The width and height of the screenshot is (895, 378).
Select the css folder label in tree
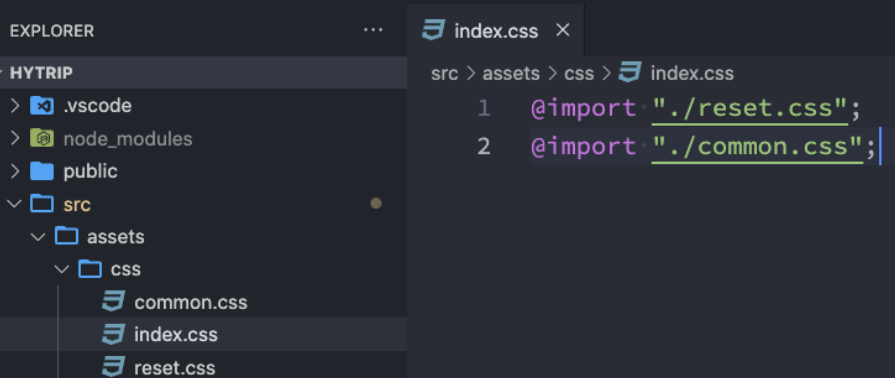126,270
